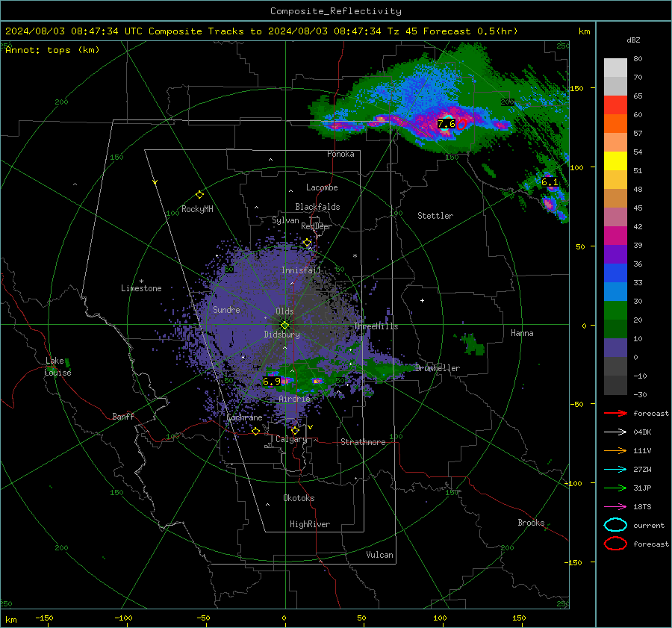
Task: Pick the purple 39 dBZ swatch
Action: point(615,254)
